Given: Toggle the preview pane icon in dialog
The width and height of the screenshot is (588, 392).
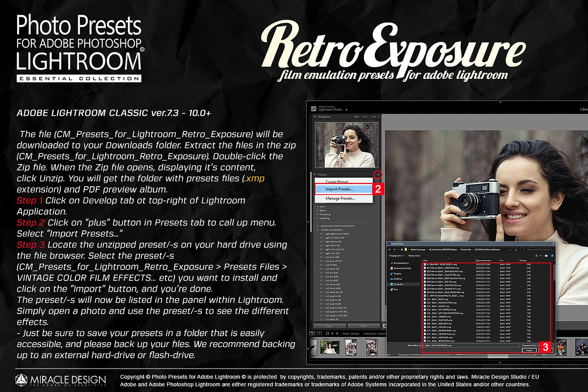Looking at the screenshot, I should coord(546,256).
